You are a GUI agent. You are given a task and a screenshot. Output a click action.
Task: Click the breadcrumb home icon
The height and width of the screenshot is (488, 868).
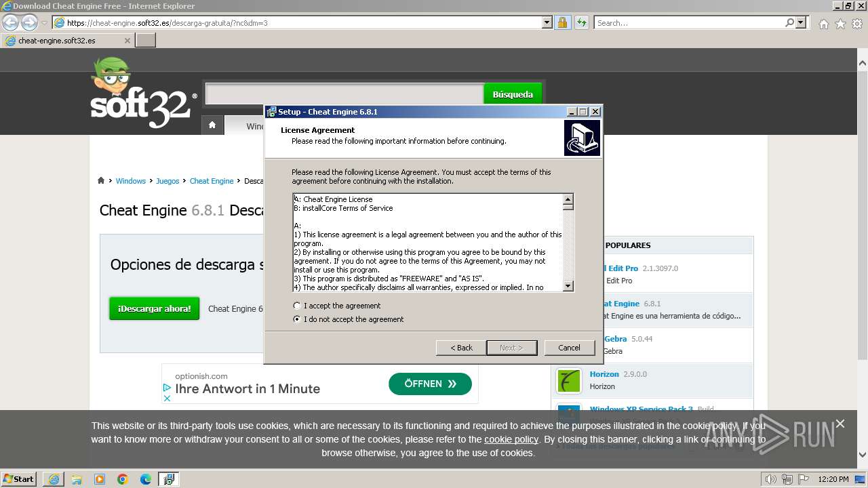click(x=101, y=180)
